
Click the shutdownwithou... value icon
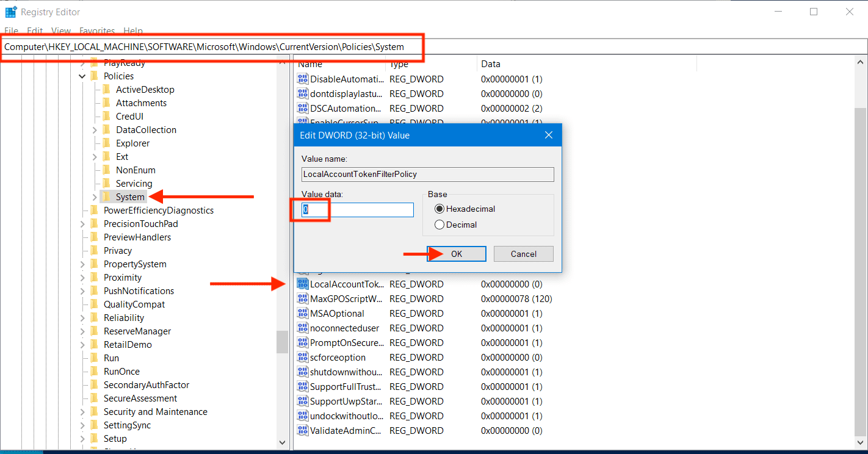click(x=303, y=372)
